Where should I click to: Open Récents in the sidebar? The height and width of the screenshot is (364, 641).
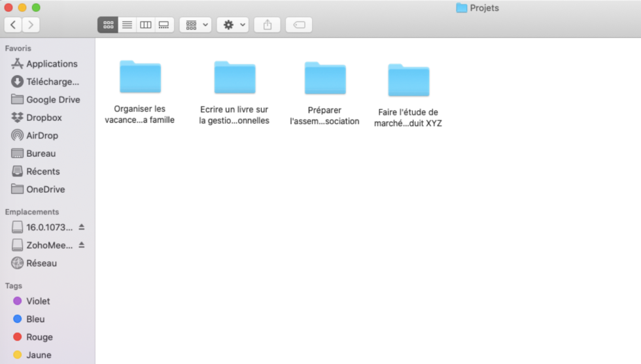[43, 172]
